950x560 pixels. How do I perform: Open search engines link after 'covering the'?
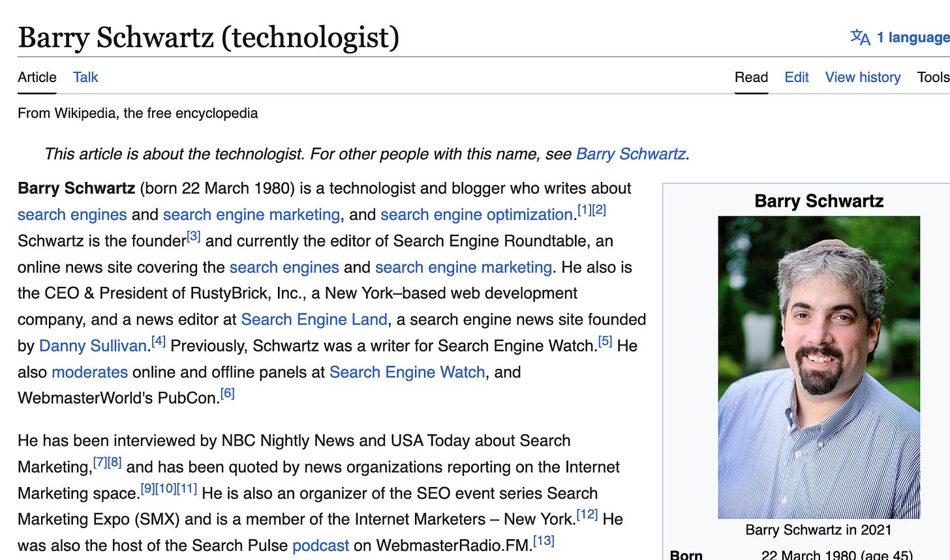pos(284,267)
